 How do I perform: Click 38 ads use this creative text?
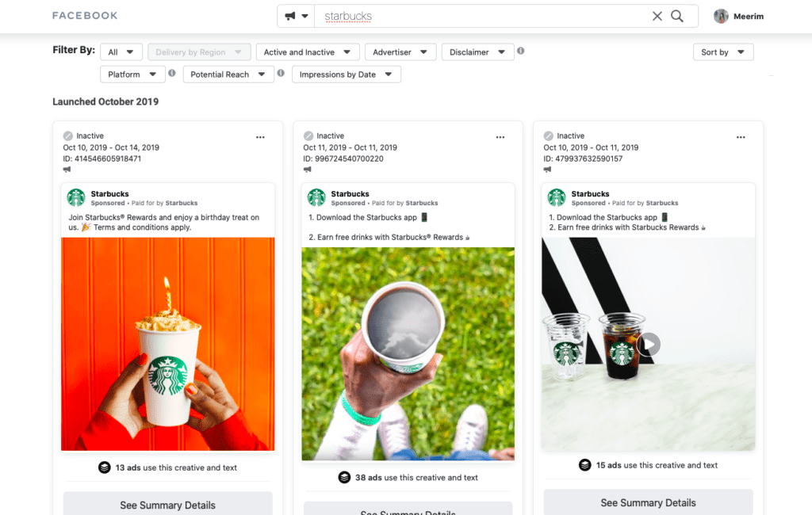416,477
